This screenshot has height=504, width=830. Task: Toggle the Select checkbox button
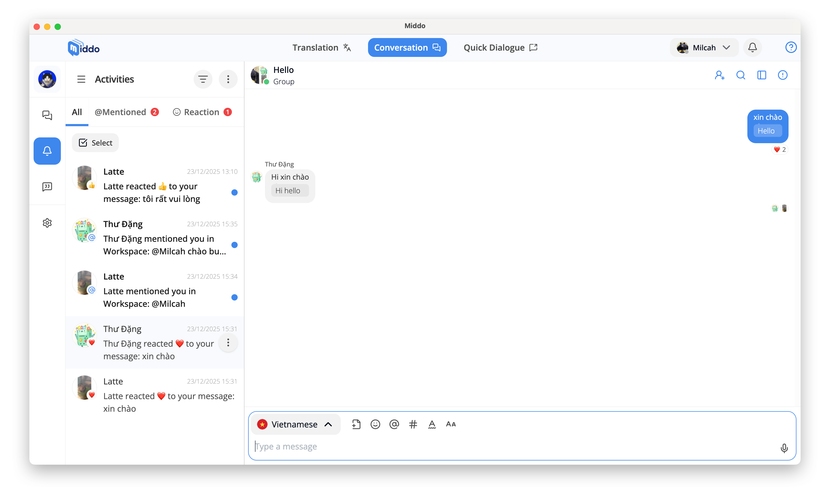pos(95,143)
